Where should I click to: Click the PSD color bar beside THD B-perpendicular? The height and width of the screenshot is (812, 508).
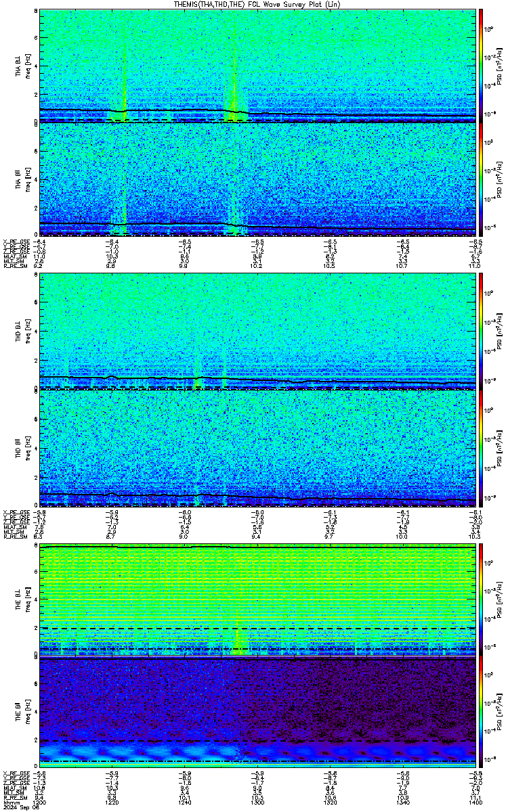[x=482, y=331]
